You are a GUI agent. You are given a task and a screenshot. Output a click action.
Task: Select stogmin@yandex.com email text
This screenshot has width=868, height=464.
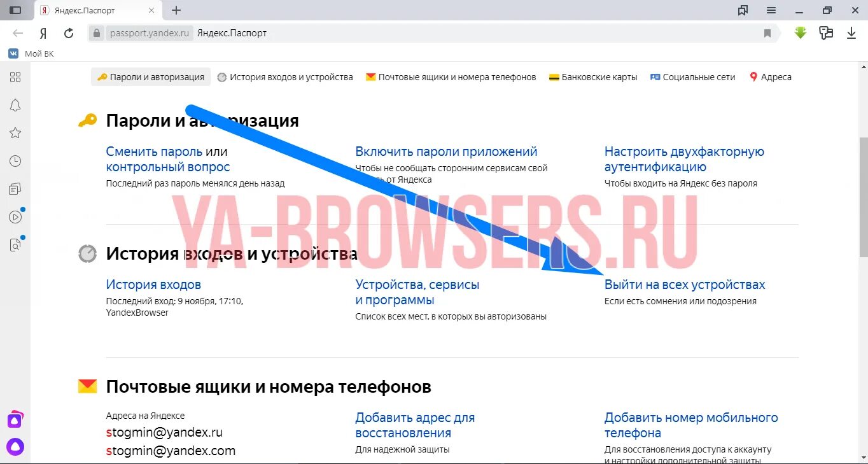coord(171,451)
